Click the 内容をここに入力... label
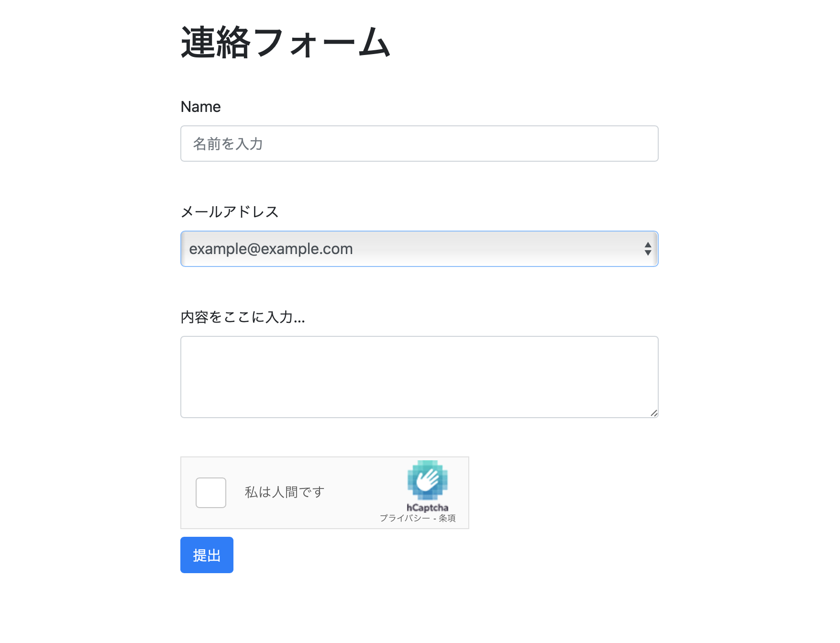This screenshot has width=840, height=643. pyautogui.click(x=243, y=317)
